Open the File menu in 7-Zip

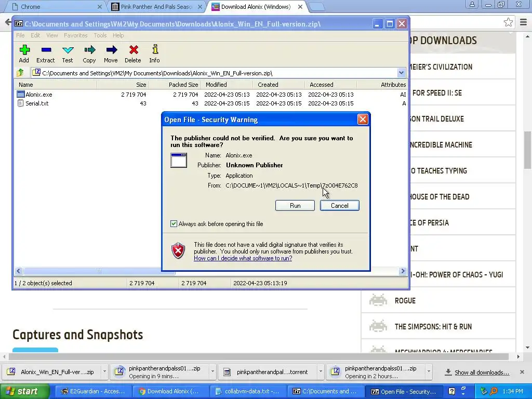[20, 35]
